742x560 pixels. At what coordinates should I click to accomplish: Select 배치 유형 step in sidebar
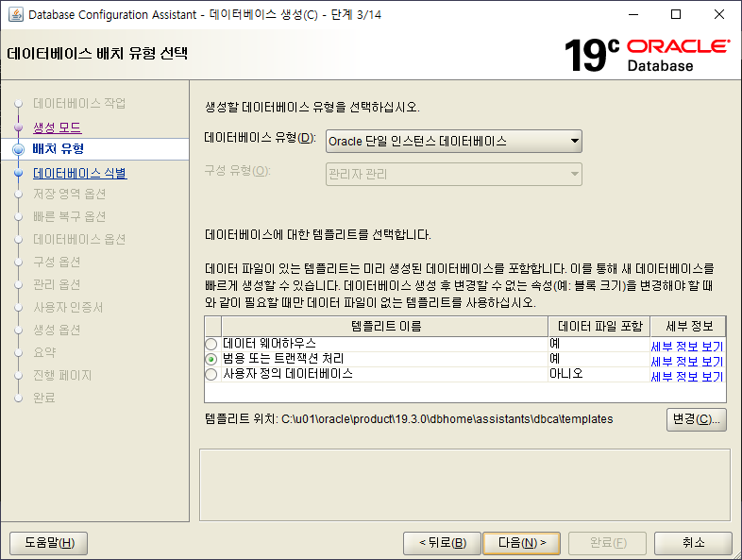tap(59, 149)
